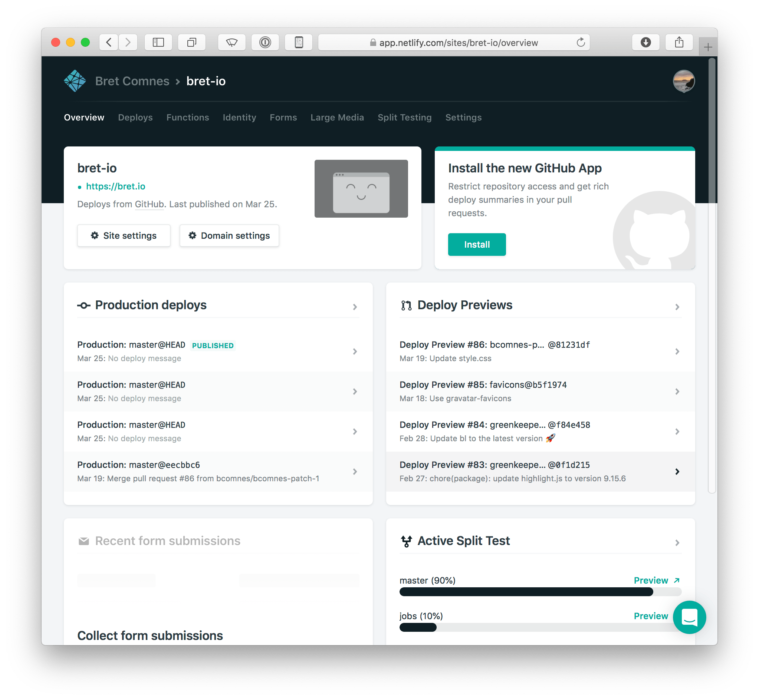The width and height of the screenshot is (759, 700).
Task: Select the Deploys tab
Action: (x=135, y=117)
